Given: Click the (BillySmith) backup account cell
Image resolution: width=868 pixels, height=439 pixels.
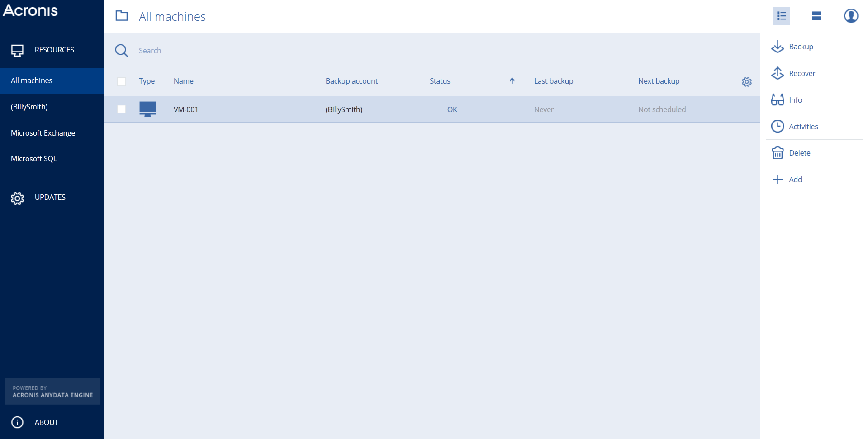Looking at the screenshot, I should click(344, 109).
